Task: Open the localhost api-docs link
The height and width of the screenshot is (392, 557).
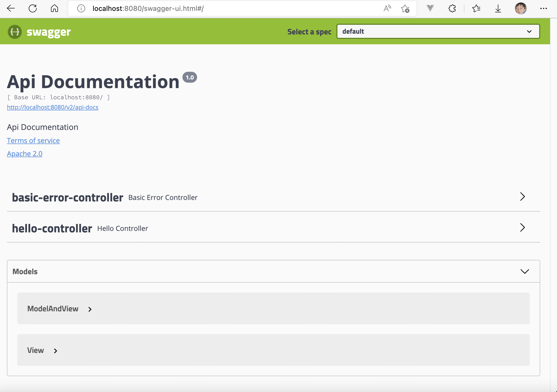Action: point(52,107)
